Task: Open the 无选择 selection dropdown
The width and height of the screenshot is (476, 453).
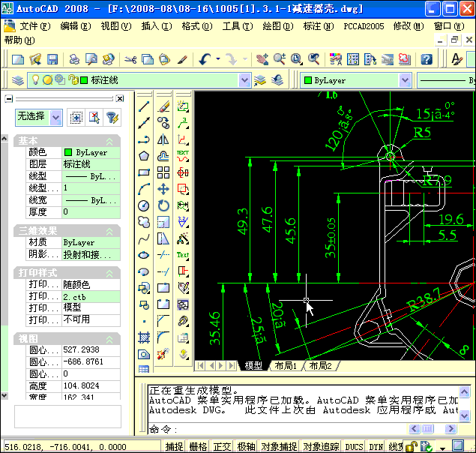Action: point(56,118)
